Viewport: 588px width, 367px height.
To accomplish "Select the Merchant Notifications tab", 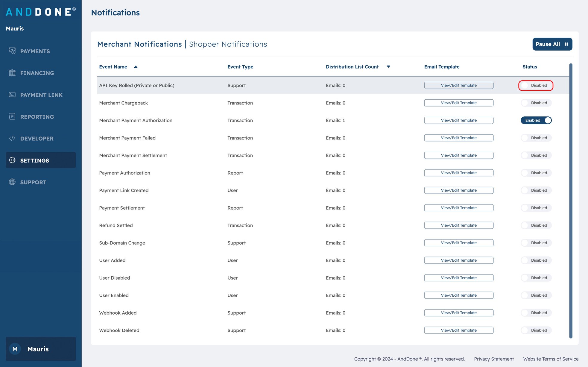I will [139, 44].
